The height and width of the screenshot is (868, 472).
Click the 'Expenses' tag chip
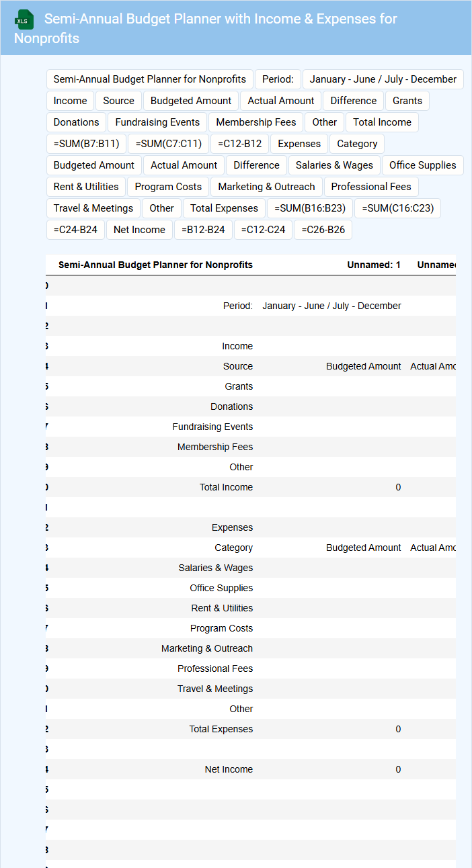(299, 144)
